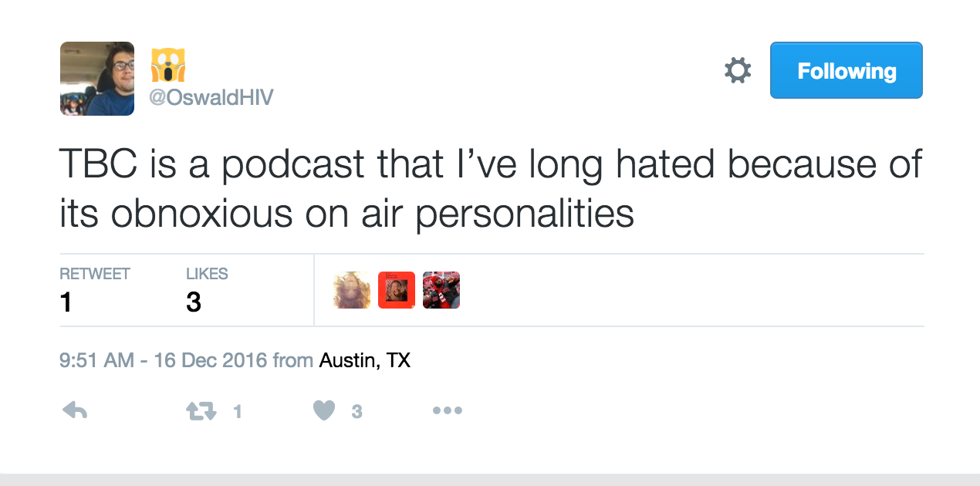This screenshot has width=980, height=486.
Task: Retweet using the retweet arrows icon
Action: pos(201,411)
